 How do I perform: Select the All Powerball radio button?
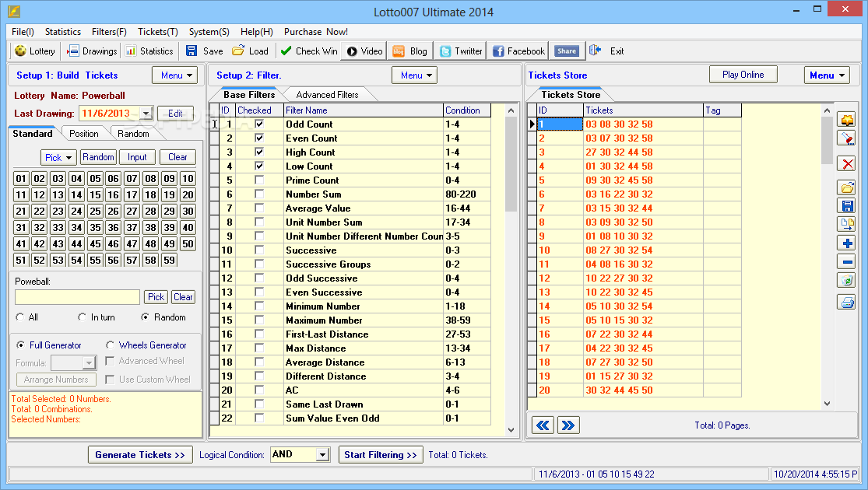(20, 317)
